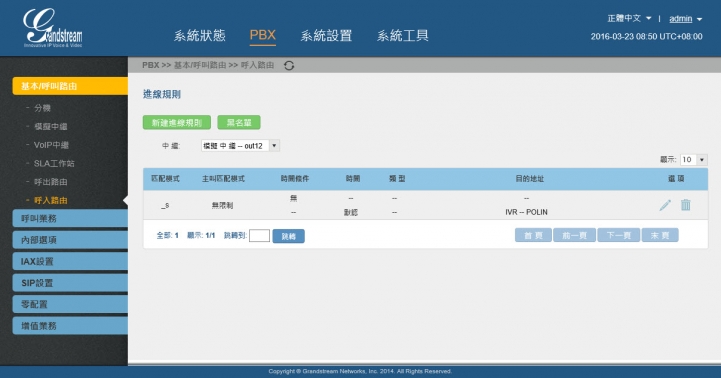Open the 系統設置 top menu
The height and width of the screenshot is (378, 721).
point(326,35)
